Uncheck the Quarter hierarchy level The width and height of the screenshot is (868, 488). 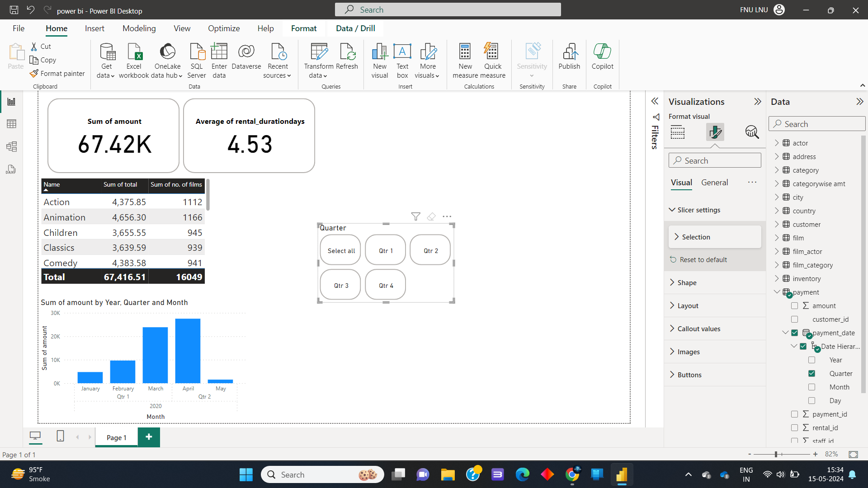pos(811,374)
